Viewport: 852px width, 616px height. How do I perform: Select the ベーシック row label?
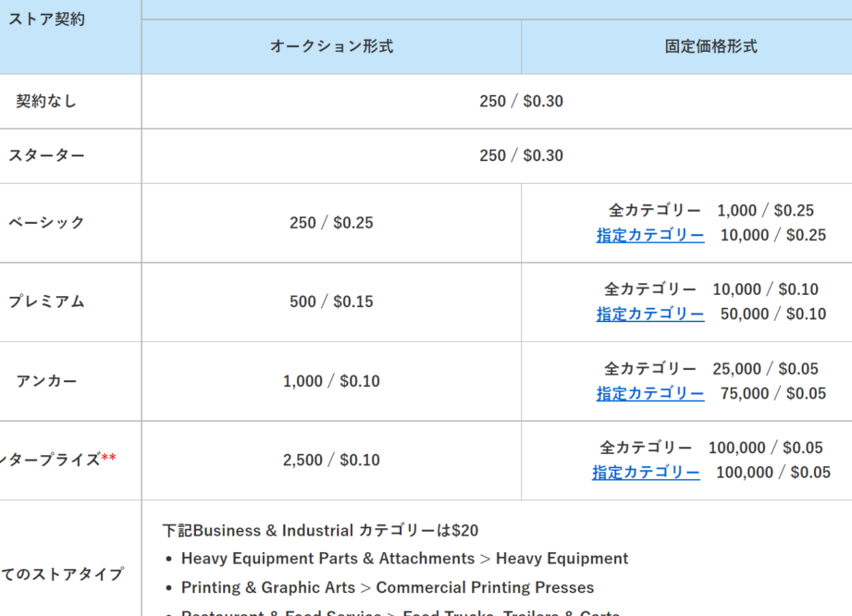[x=47, y=223]
